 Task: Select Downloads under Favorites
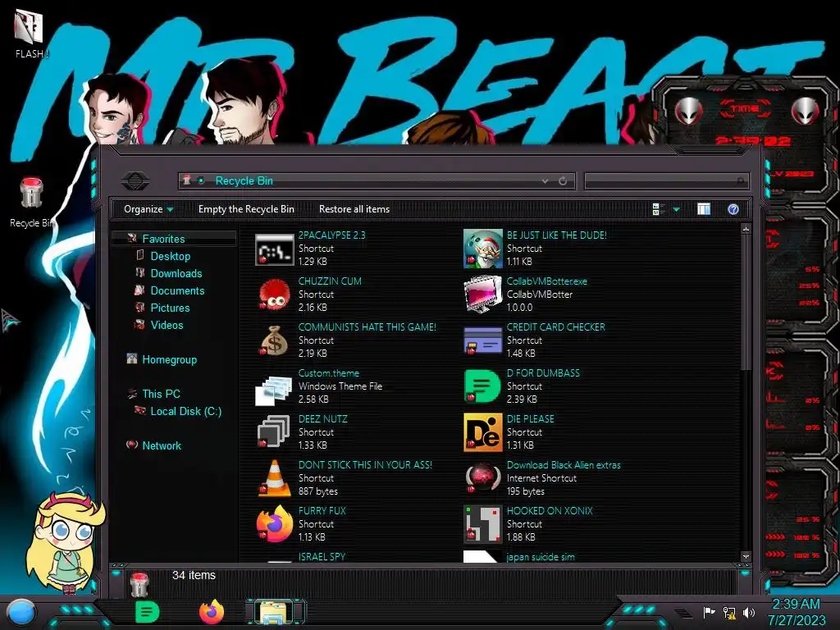point(176,273)
